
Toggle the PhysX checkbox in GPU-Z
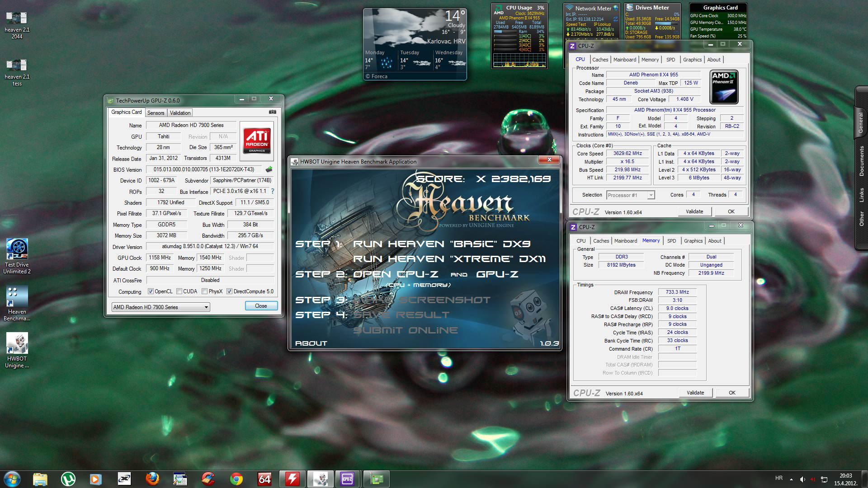tap(205, 291)
